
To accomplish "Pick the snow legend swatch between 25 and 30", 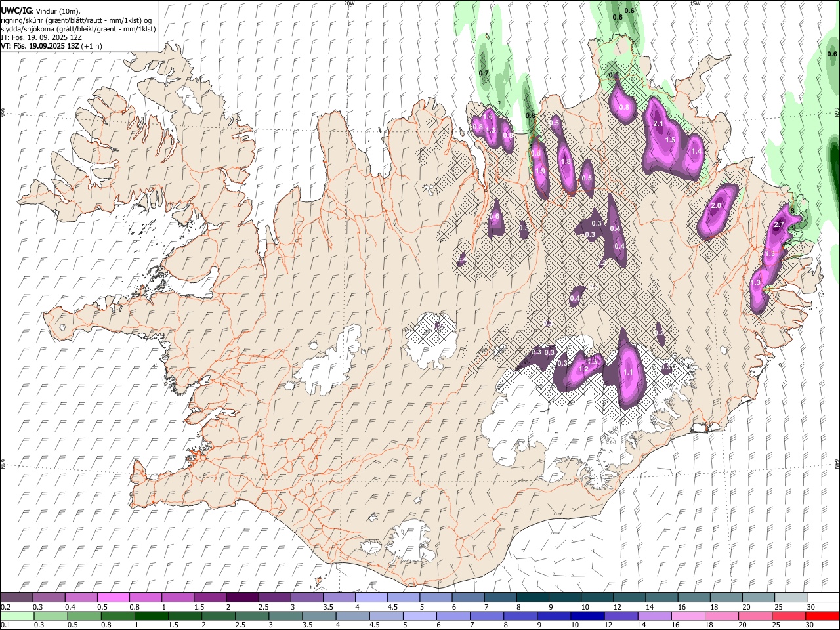I will point(790,597).
